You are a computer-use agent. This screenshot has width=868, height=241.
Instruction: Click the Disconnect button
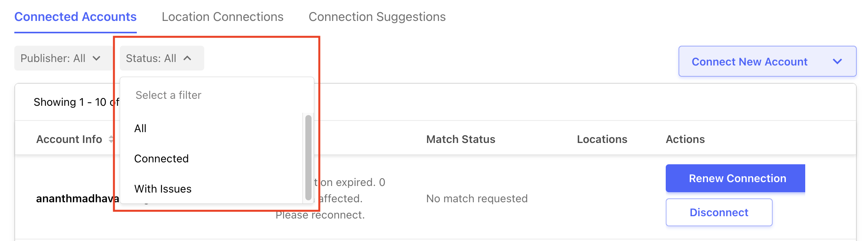point(719,212)
